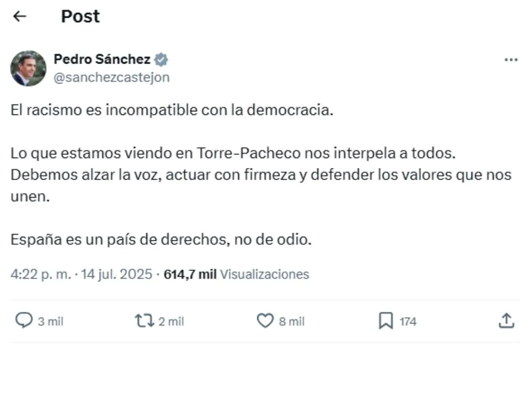Screen dimensions: 525x420
Task: Click the 8 mil likes count
Action: (x=291, y=321)
